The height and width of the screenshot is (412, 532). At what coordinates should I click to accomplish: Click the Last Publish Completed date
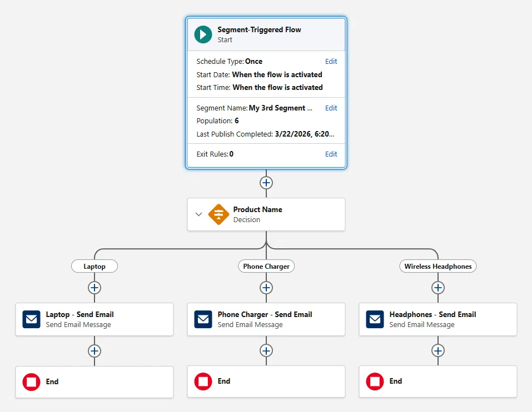(304, 134)
